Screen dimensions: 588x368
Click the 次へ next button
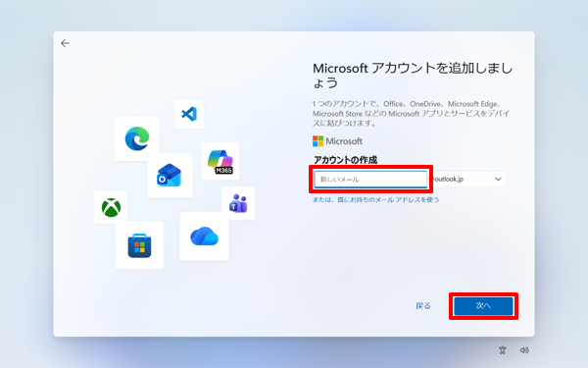(x=483, y=306)
